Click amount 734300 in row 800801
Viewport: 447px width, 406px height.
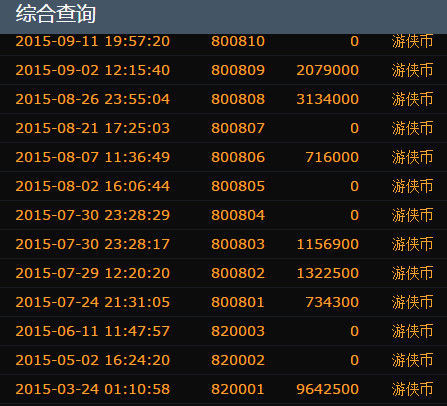click(x=332, y=302)
